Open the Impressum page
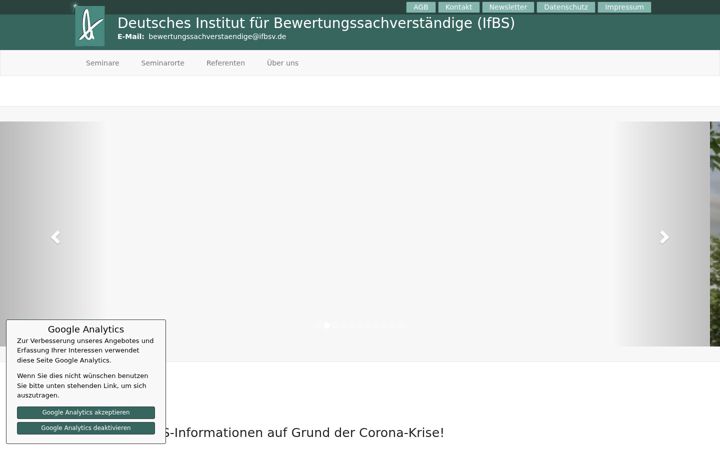720x450 pixels. 624,7
